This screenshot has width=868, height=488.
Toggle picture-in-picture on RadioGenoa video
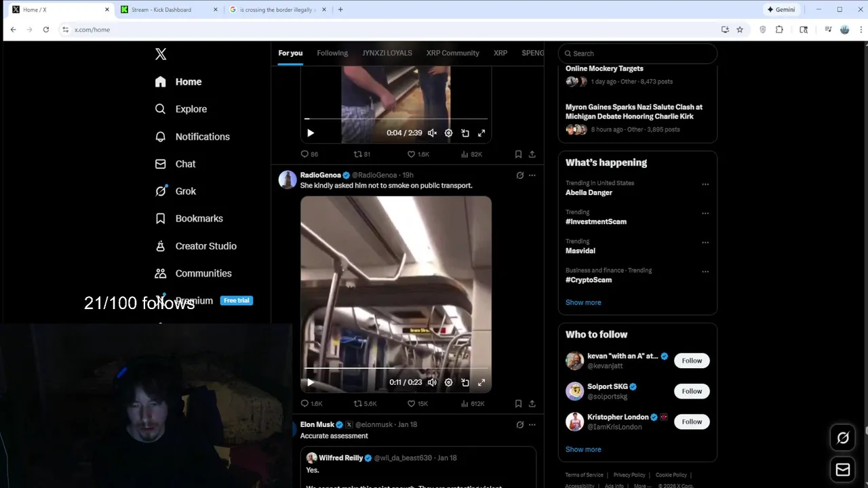[x=465, y=382]
